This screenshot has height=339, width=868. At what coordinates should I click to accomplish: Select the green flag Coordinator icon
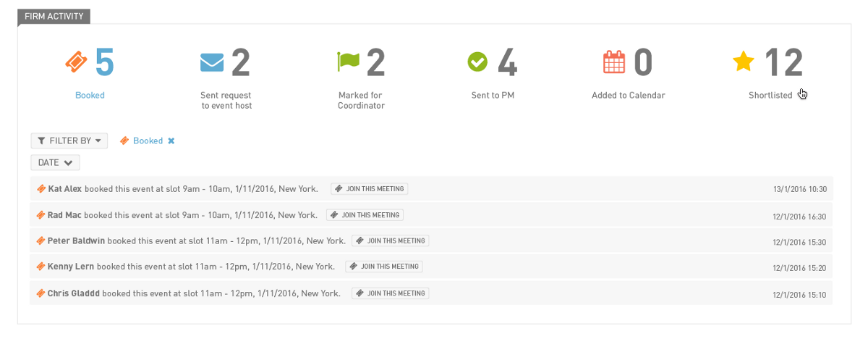(348, 62)
